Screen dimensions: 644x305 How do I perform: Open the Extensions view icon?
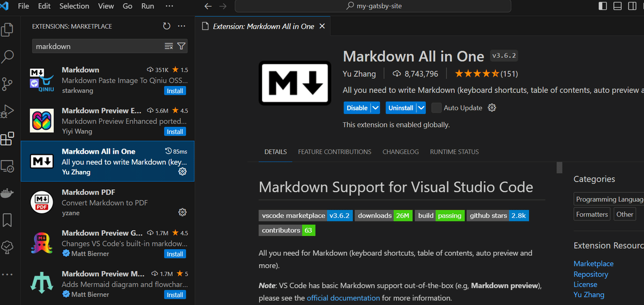(8, 139)
